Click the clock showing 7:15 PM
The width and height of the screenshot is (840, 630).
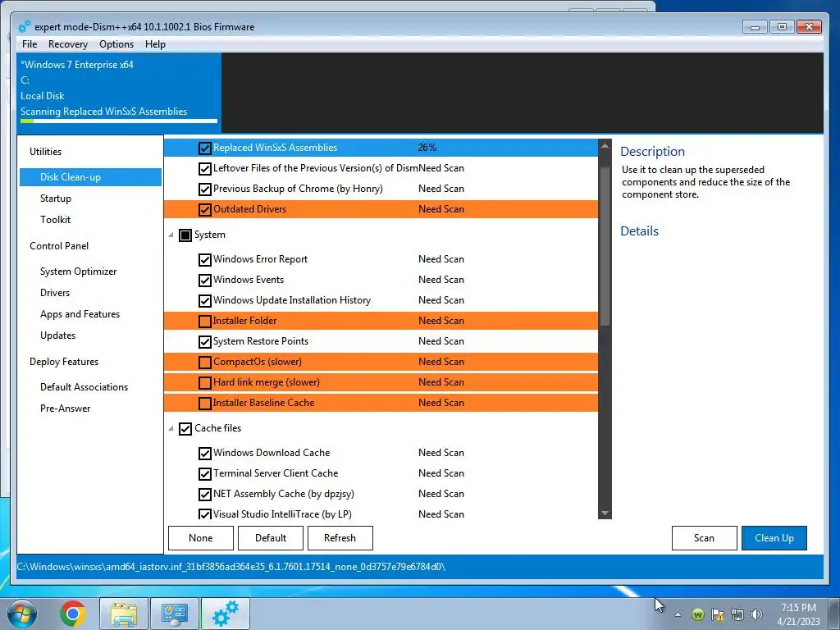coord(798,608)
